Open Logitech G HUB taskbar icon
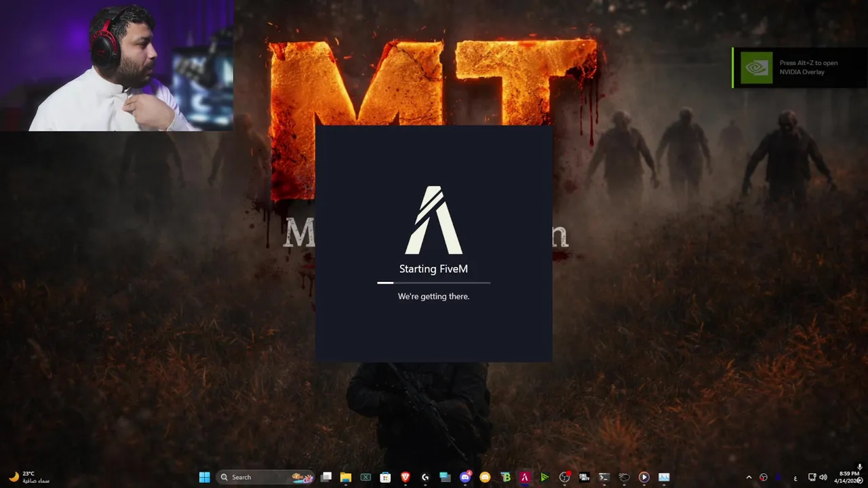The height and width of the screenshot is (488, 868). click(425, 477)
